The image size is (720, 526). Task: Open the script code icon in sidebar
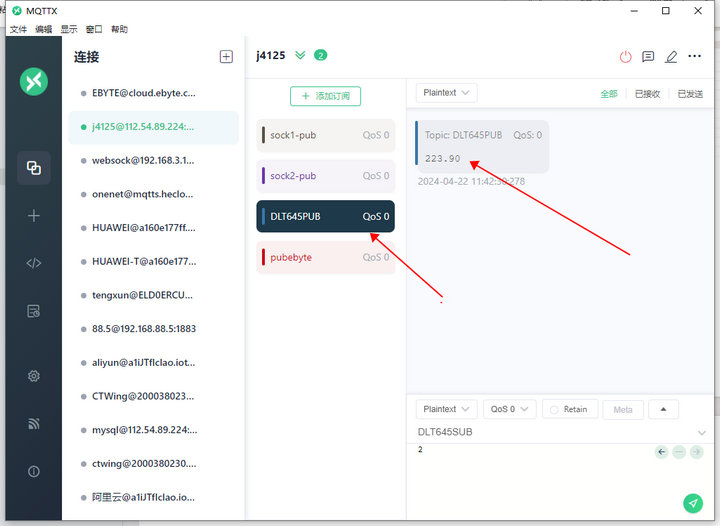pyautogui.click(x=34, y=263)
